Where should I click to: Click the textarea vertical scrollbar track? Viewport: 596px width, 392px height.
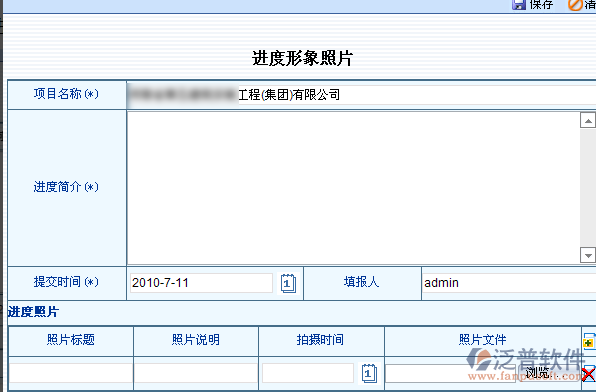click(x=588, y=188)
